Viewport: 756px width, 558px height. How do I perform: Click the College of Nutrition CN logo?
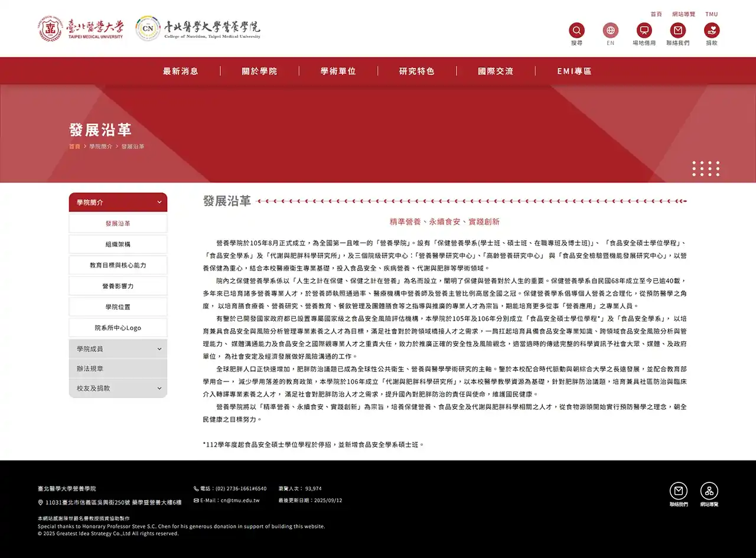click(x=148, y=27)
